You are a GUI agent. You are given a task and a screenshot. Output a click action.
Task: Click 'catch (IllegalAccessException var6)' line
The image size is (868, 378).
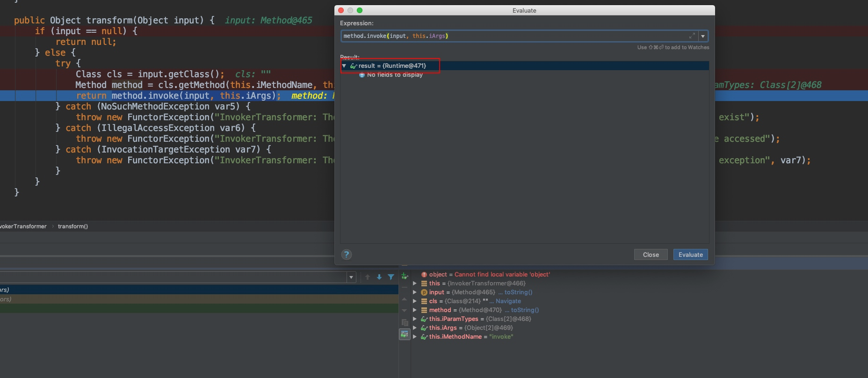(x=155, y=128)
